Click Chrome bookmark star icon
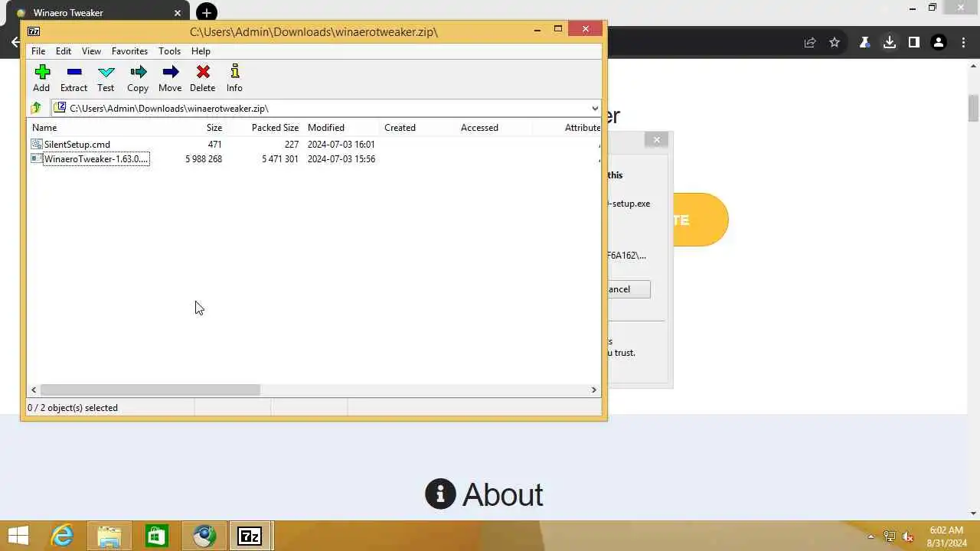This screenshot has height=551, width=980. pos(835,43)
